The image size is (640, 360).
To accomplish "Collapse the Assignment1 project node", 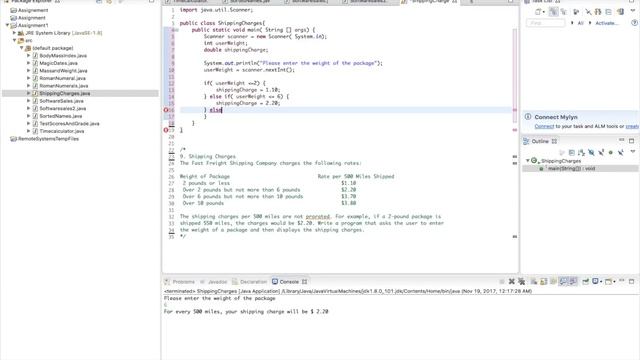I will 7,25.
